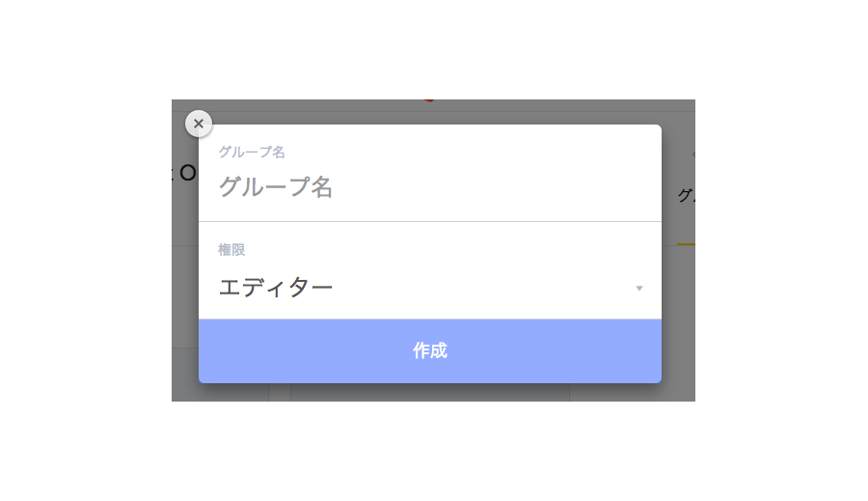Select the エディター value text
Screen dimensions: 868x501
[x=276, y=288]
